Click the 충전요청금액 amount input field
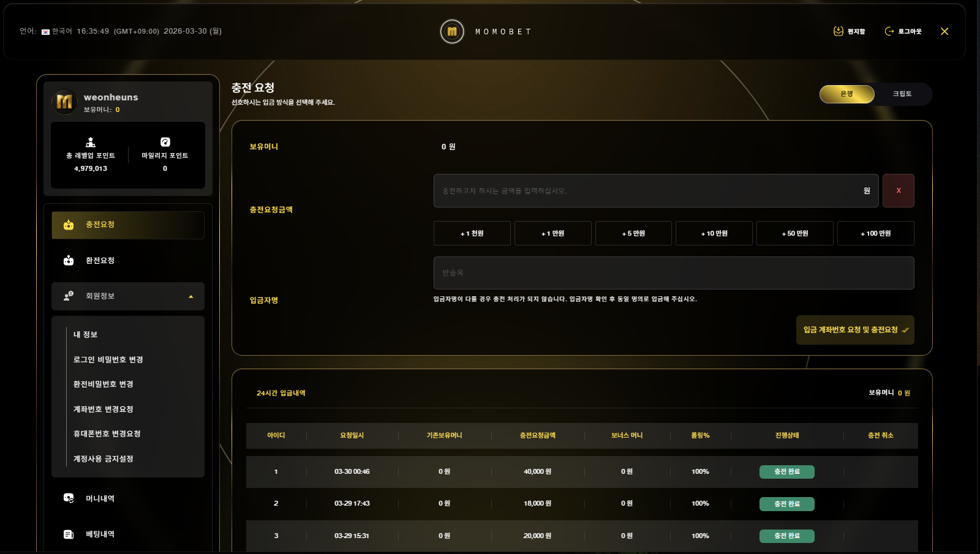 649,190
